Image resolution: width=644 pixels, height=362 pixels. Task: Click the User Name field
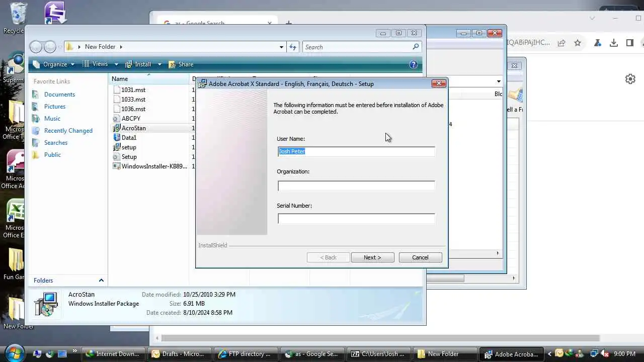point(356,151)
